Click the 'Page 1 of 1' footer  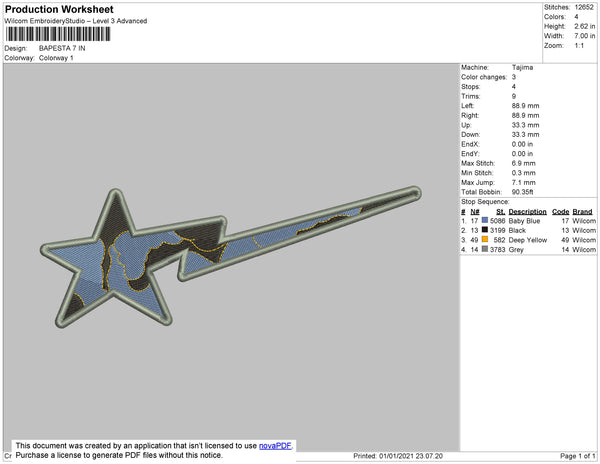tap(577, 456)
